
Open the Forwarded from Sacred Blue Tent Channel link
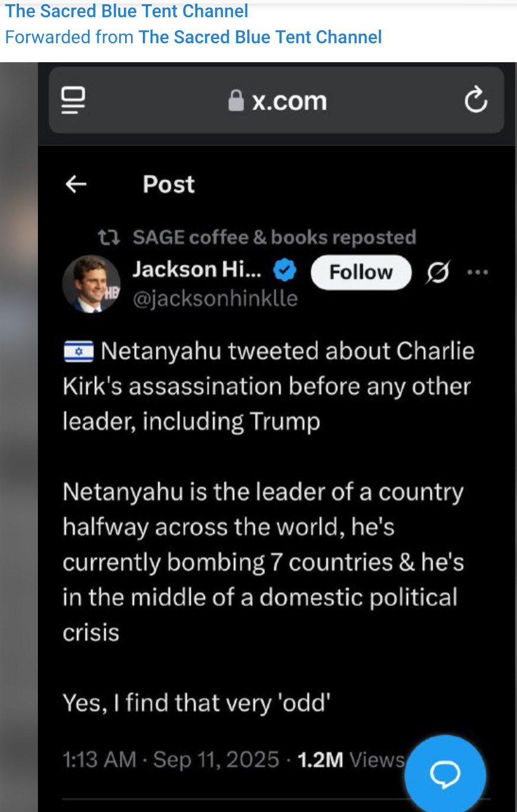click(x=260, y=37)
